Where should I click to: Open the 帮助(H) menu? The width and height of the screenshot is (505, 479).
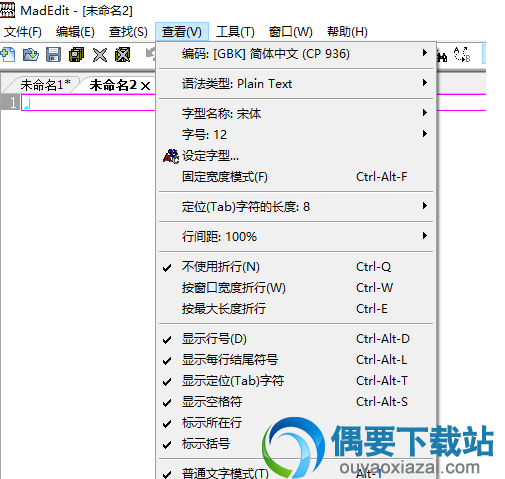(347, 32)
